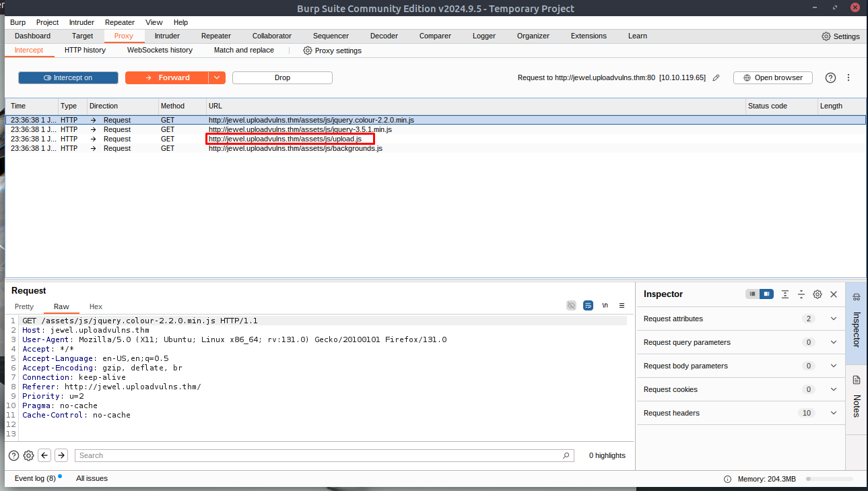Select the jquery-3.5.1.min.js request row
Screen dimensions: 868x491
[436, 129]
